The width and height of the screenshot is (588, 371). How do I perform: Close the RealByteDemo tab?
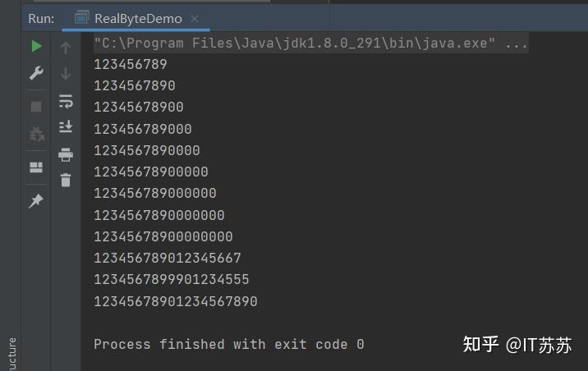pos(195,18)
